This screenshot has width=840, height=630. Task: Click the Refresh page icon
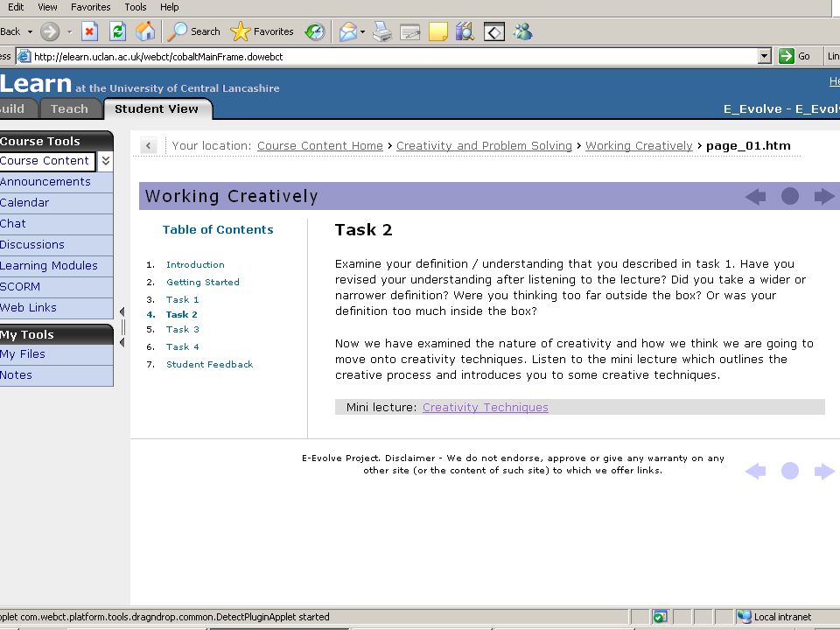click(117, 31)
